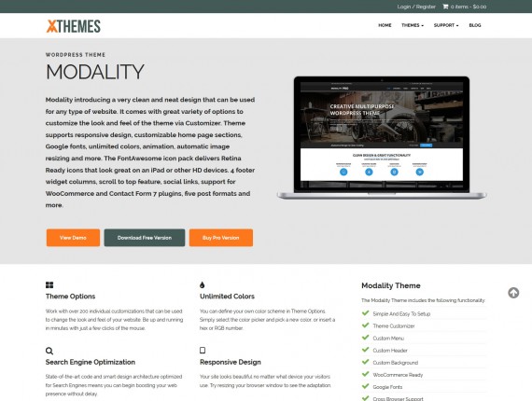Click the View Demo button

pyautogui.click(x=73, y=238)
